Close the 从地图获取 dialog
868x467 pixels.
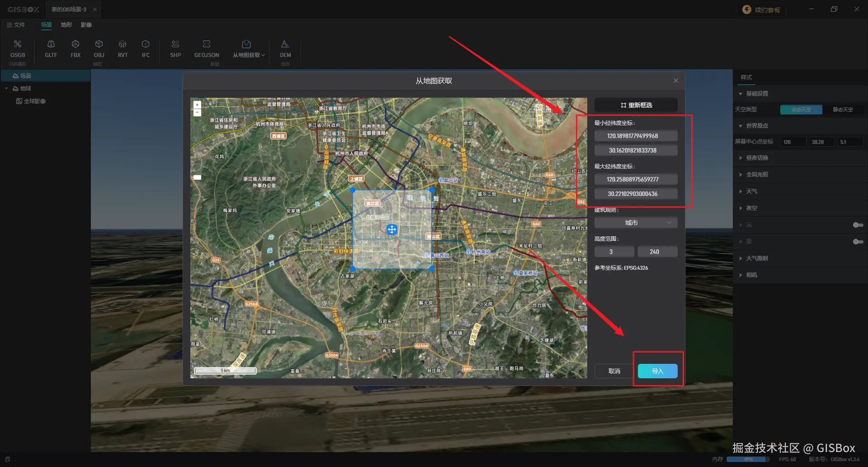(x=676, y=81)
